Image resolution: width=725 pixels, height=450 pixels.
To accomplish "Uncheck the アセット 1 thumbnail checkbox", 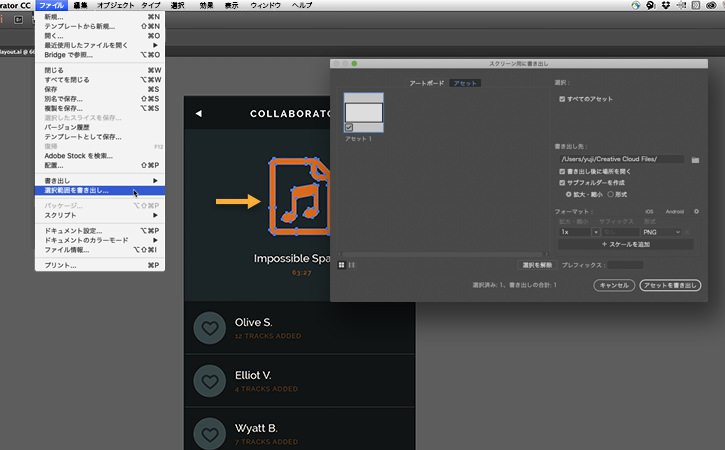I will (349, 127).
